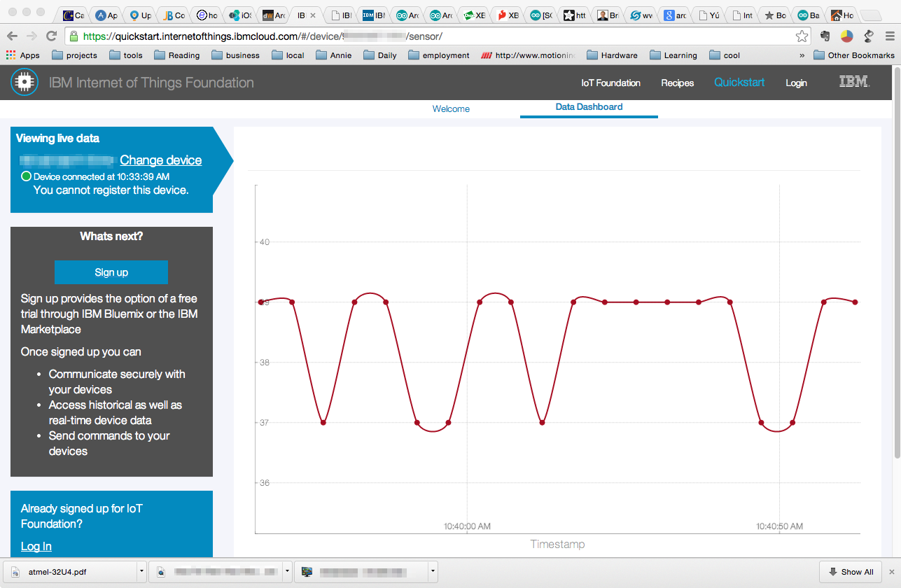
Task: Click the address bar URL field
Action: pyautogui.click(x=437, y=36)
